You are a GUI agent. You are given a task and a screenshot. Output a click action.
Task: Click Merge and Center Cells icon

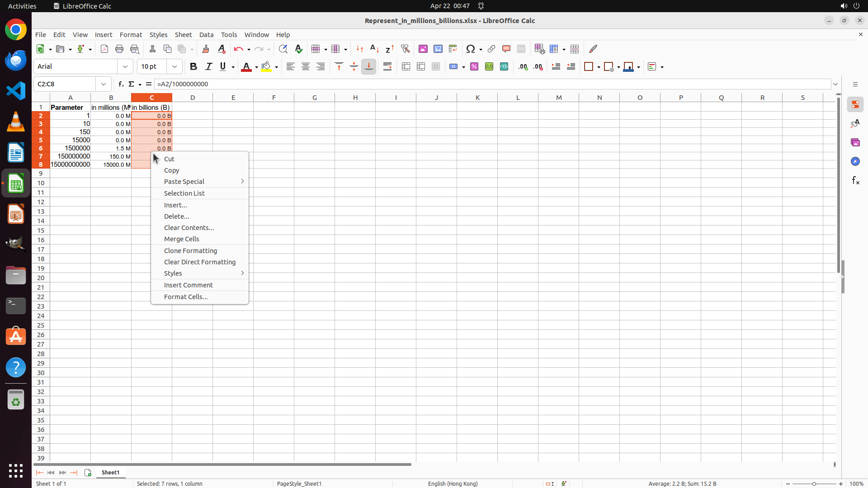[406, 66]
